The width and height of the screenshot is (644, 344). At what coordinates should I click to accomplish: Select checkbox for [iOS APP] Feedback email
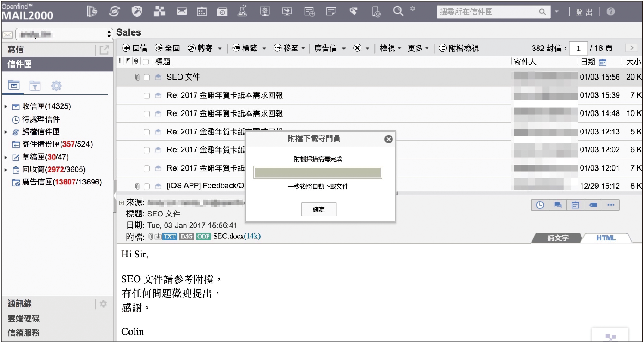(x=147, y=186)
